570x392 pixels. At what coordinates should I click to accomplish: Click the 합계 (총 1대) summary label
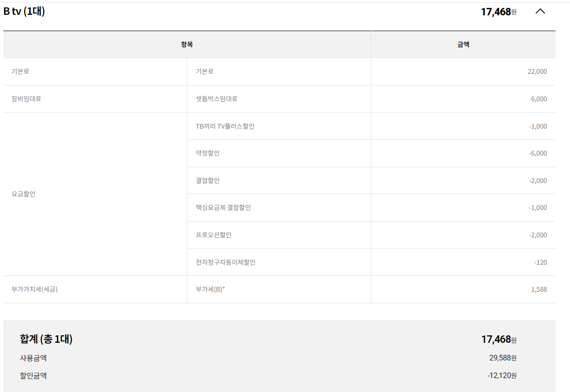pos(46,339)
